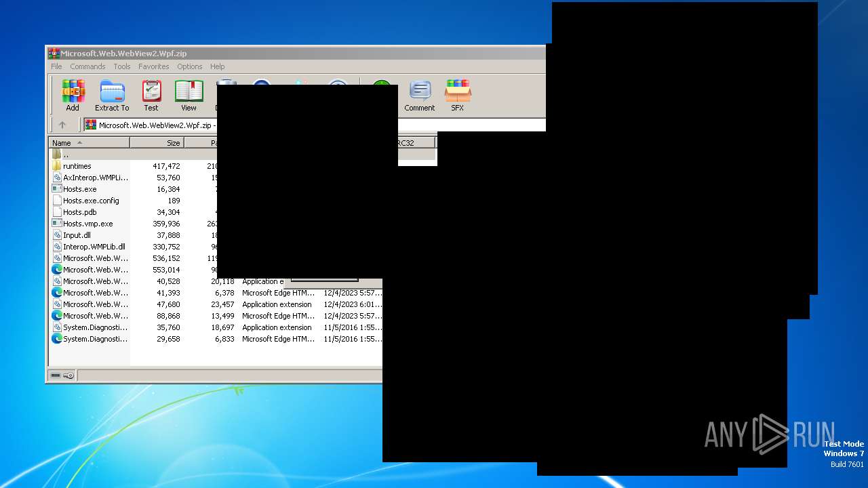Click the Edge icon of the 553,014 file
The width and height of the screenshot is (868, 488).
click(x=57, y=270)
